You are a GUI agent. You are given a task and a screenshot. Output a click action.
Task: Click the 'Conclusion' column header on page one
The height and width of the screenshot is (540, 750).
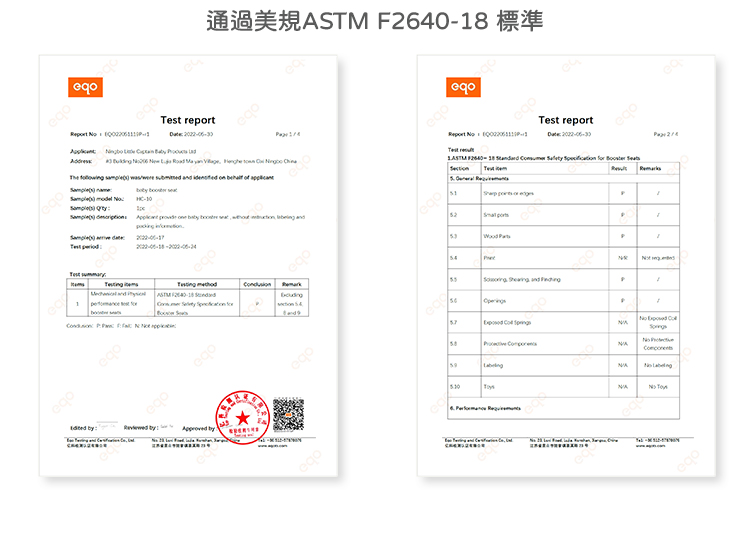click(x=257, y=283)
